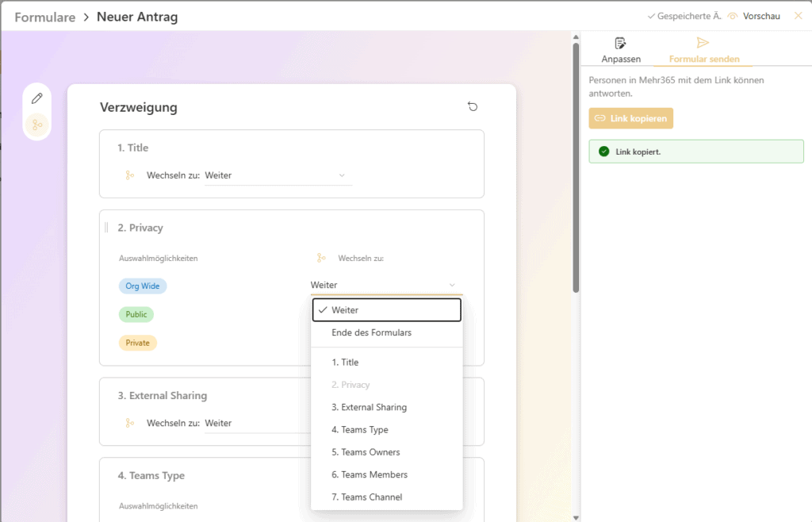Open Title's Wechseln zu dropdown
This screenshot has height=522, width=812.
click(278, 175)
